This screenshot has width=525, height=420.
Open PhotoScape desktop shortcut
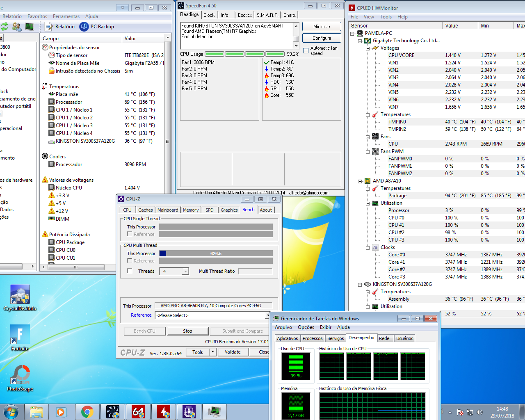[x=20, y=378]
